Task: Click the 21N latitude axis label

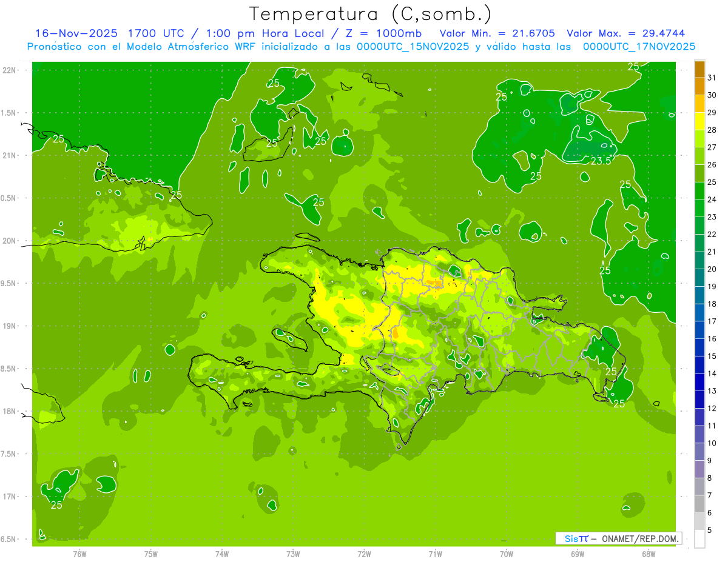Action: point(10,156)
